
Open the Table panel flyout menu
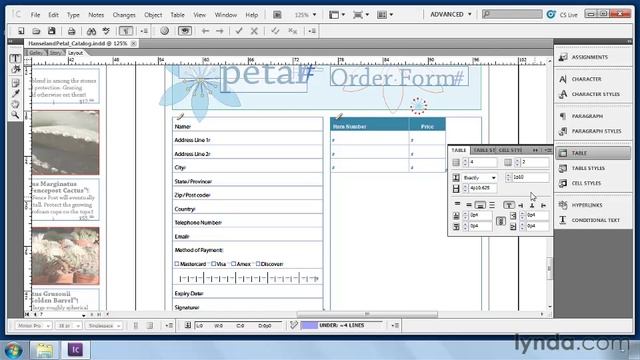coord(547,150)
